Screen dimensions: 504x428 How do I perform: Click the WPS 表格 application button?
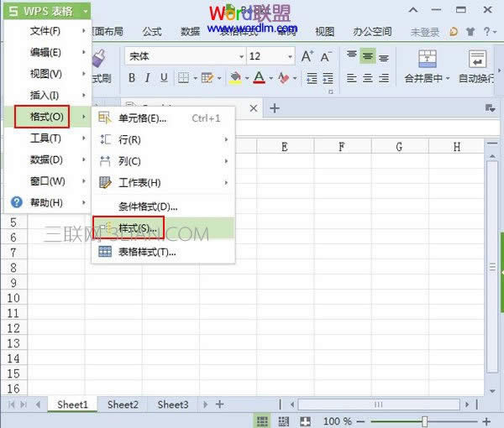pos(45,11)
